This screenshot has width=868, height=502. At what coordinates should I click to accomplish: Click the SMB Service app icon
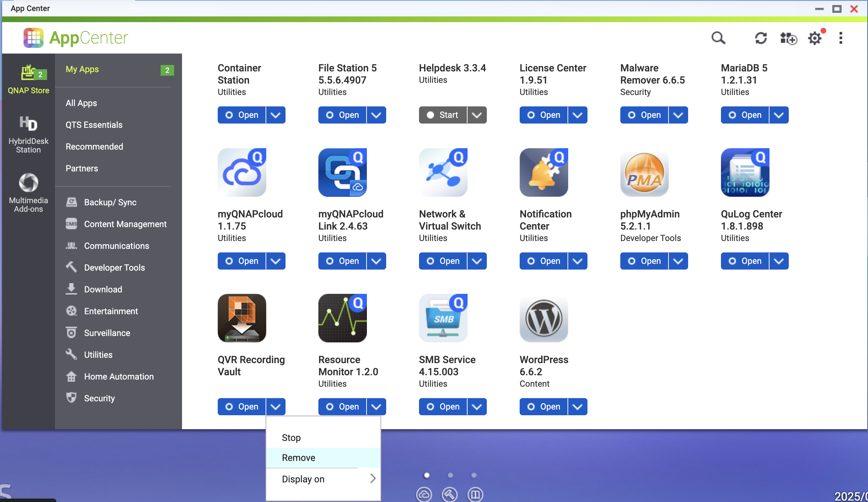pos(443,318)
